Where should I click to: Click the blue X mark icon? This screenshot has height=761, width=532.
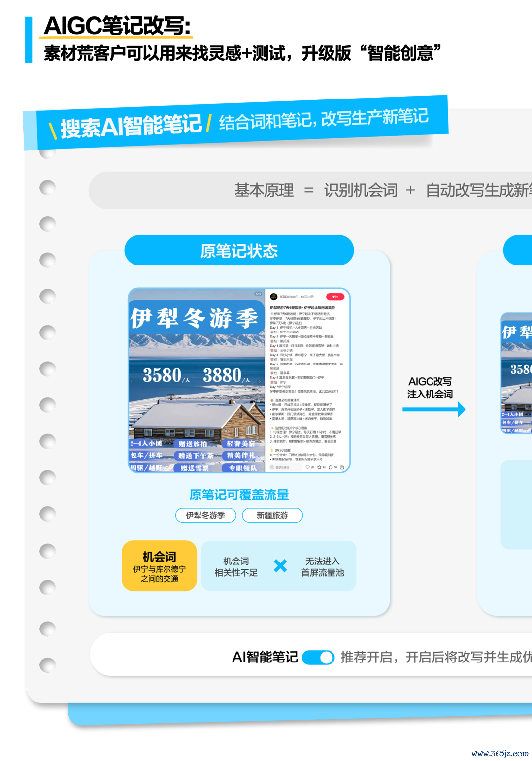[280, 566]
